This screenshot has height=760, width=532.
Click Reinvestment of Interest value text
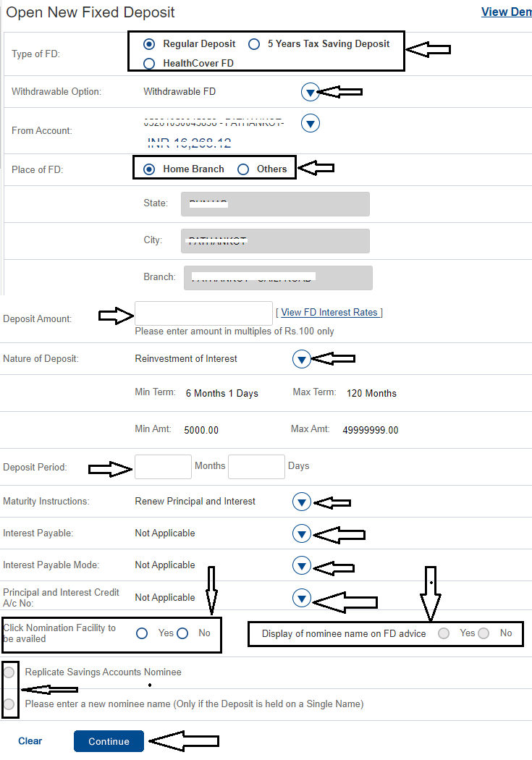[x=186, y=359]
